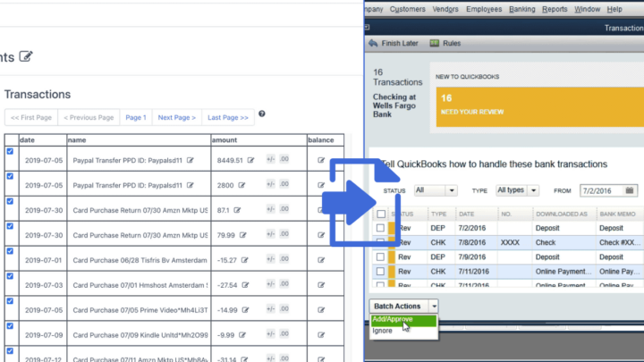
Task: Select the Check 7/8/2016 row text
Action: [546, 242]
